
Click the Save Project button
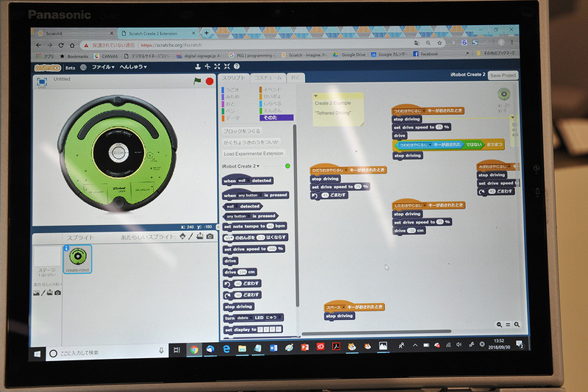503,76
